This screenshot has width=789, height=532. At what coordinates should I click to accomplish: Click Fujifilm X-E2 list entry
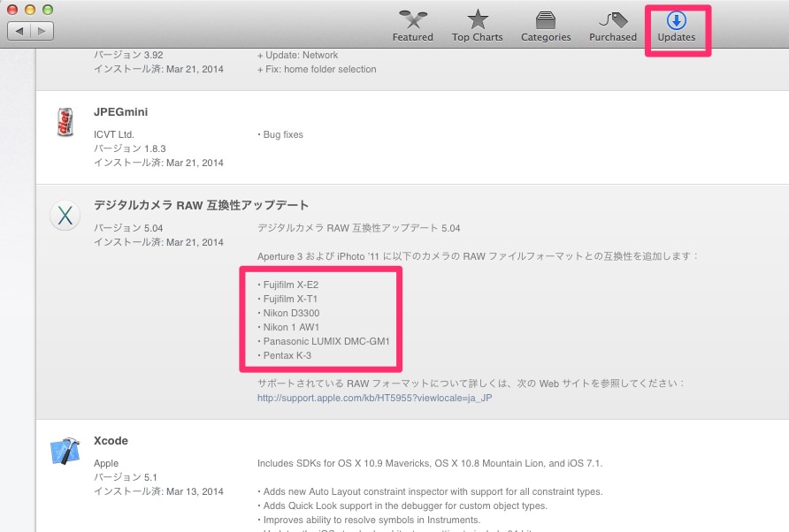(287, 285)
